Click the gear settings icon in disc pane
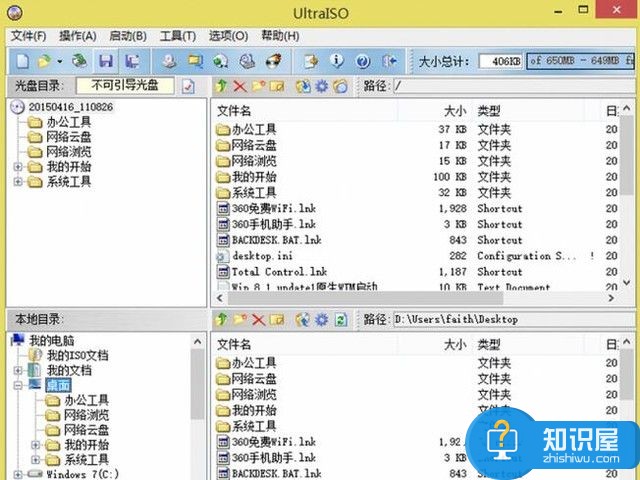640x480 pixels. pyautogui.click(x=322, y=86)
